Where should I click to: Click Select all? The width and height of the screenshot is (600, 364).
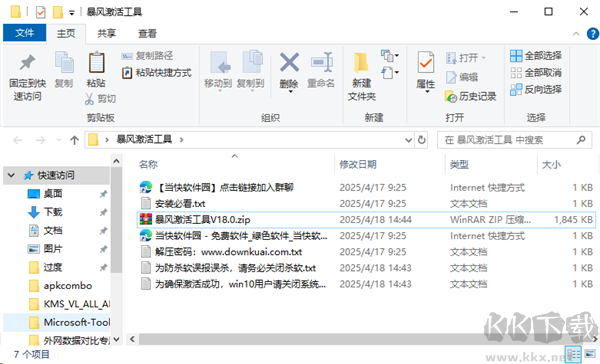536,56
